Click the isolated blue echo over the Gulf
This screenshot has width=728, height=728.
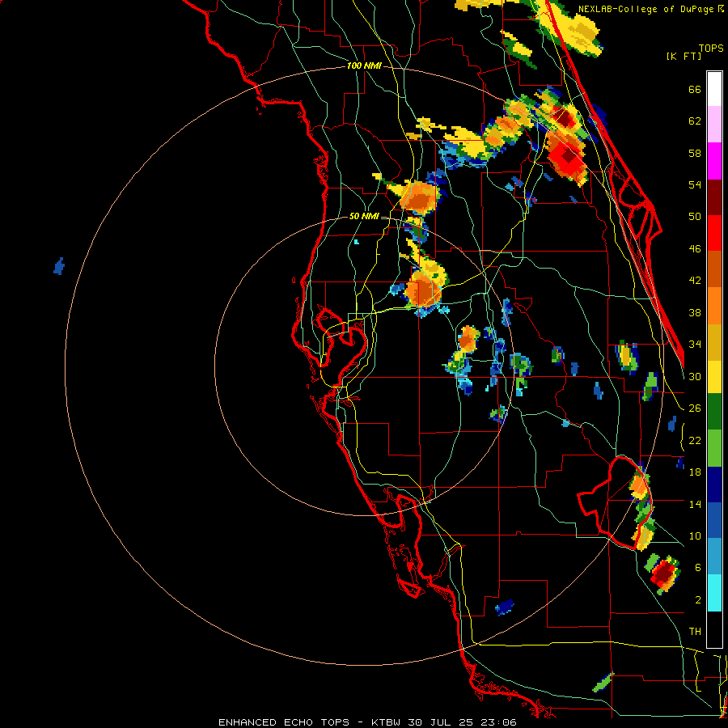pyautogui.click(x=59, y=266)
